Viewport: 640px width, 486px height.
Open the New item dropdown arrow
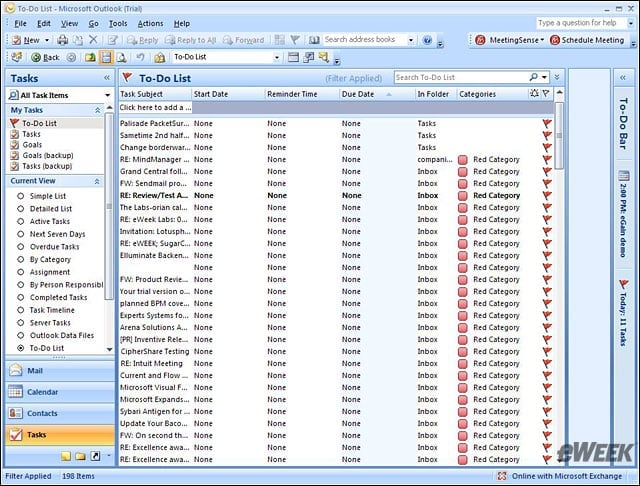tap(47, 40)
